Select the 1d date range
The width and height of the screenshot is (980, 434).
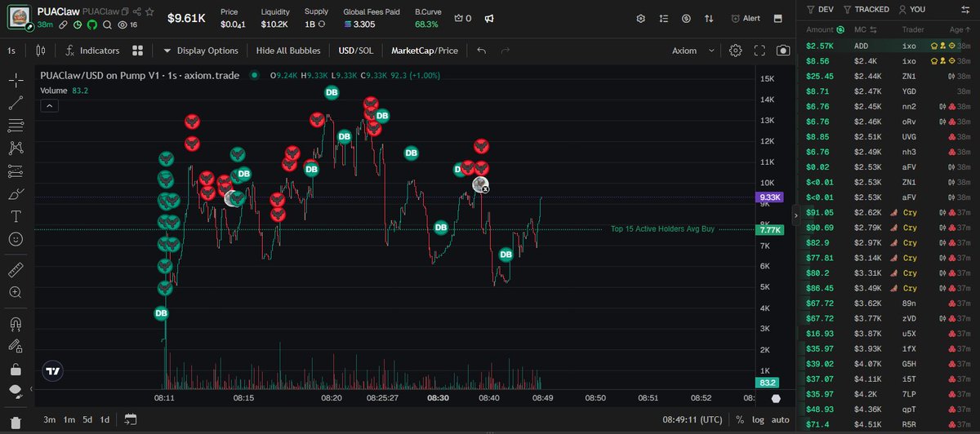[105, 419]
